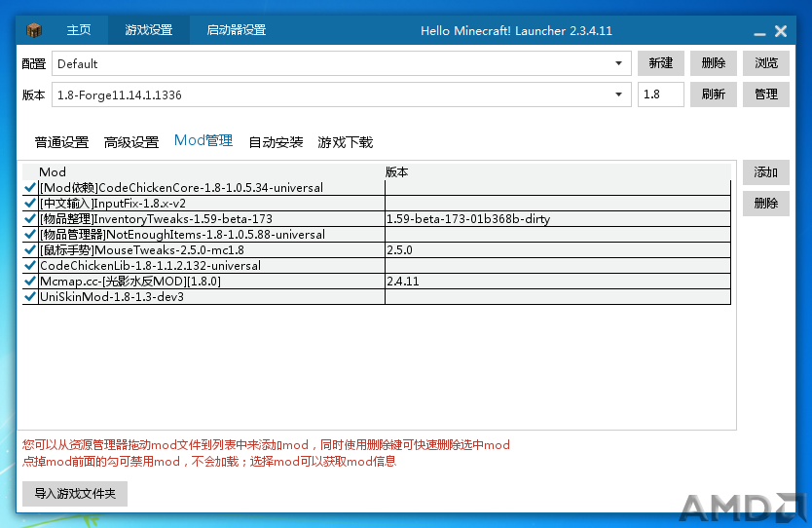Viewport: 812px width, 528px height.
Task: Click the 新建 button
Action: (x=661, y=63)
